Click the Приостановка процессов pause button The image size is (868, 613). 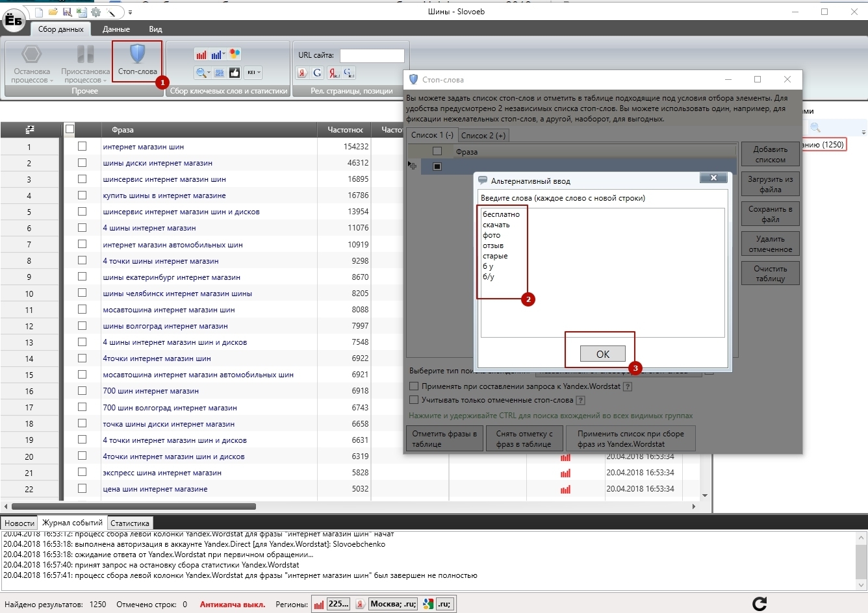(x=85, y=63)
